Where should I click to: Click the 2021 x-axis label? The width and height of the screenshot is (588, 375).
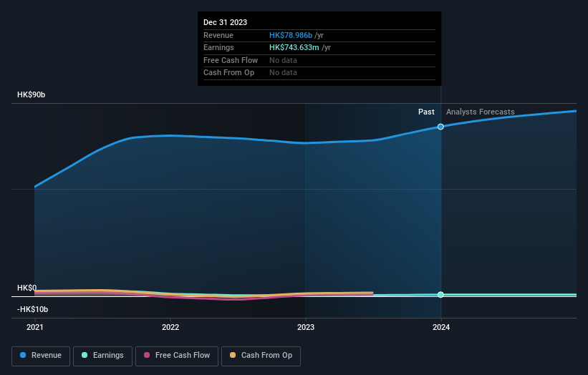pos(35,327)
